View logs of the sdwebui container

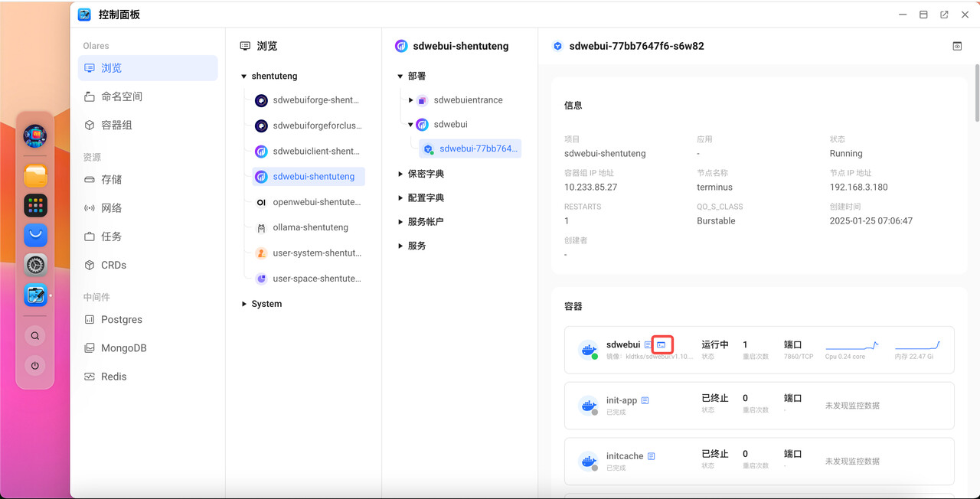648,345
